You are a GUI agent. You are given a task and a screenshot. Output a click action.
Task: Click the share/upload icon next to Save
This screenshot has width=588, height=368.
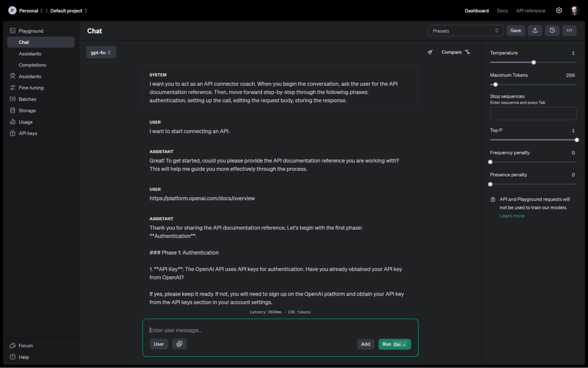click(x=535, y=30)
